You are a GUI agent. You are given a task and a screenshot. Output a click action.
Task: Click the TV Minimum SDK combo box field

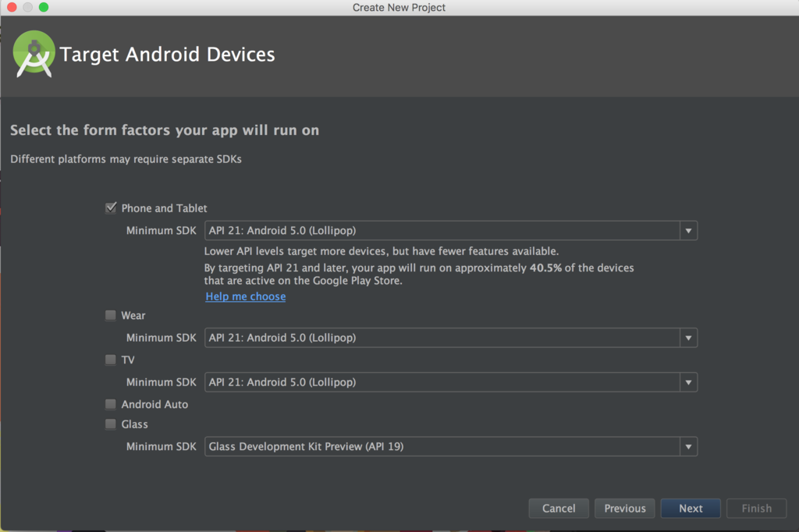click(x=450, y=382)
